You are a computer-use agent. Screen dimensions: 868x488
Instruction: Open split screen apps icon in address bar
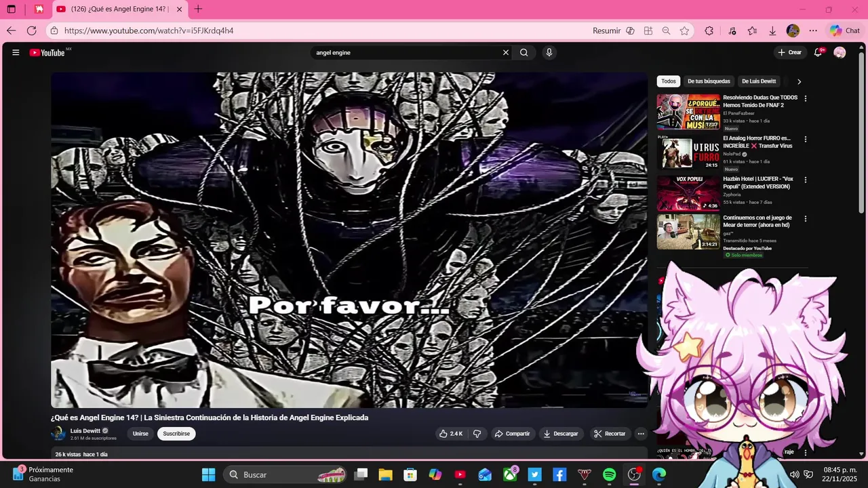click(648, 30)
